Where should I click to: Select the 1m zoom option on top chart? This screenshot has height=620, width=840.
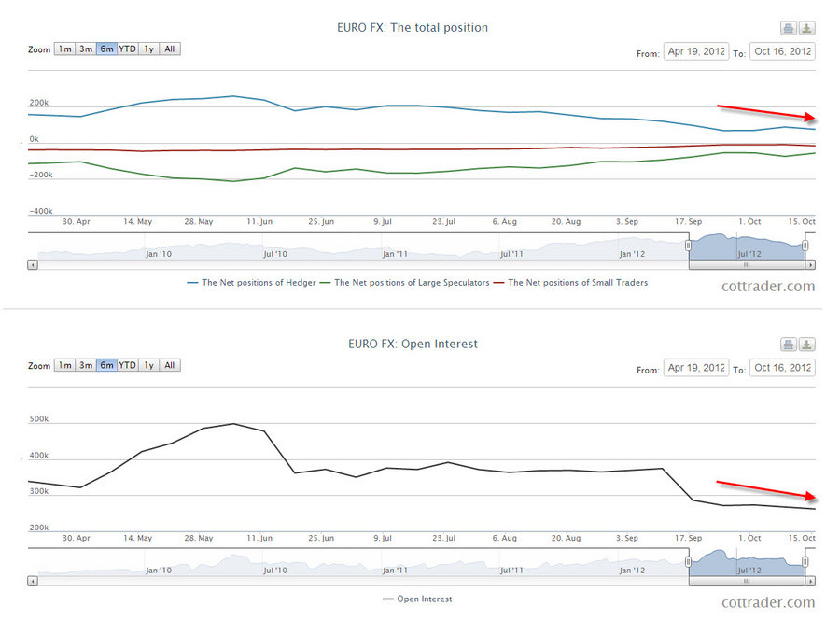[x=64, y=49]
